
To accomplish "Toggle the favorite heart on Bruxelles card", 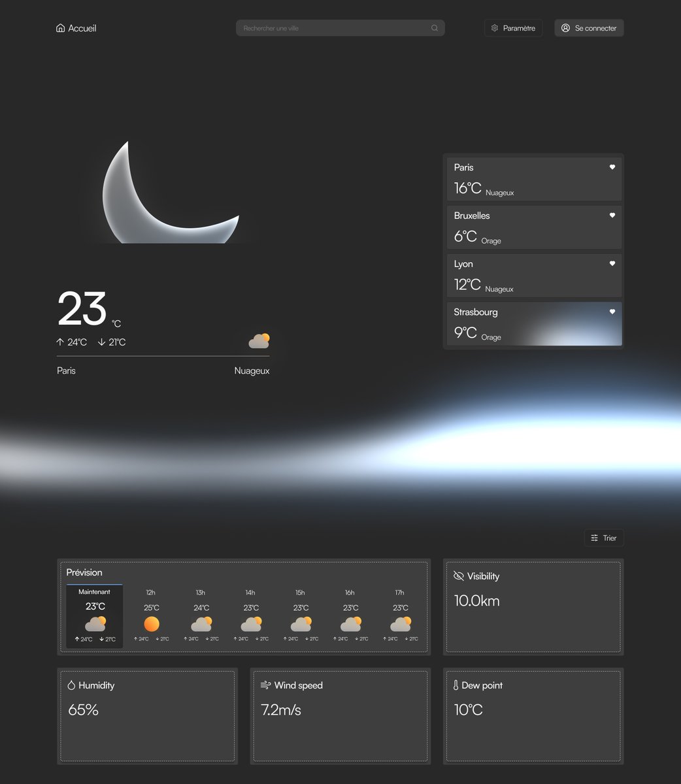I will (612, 216).
